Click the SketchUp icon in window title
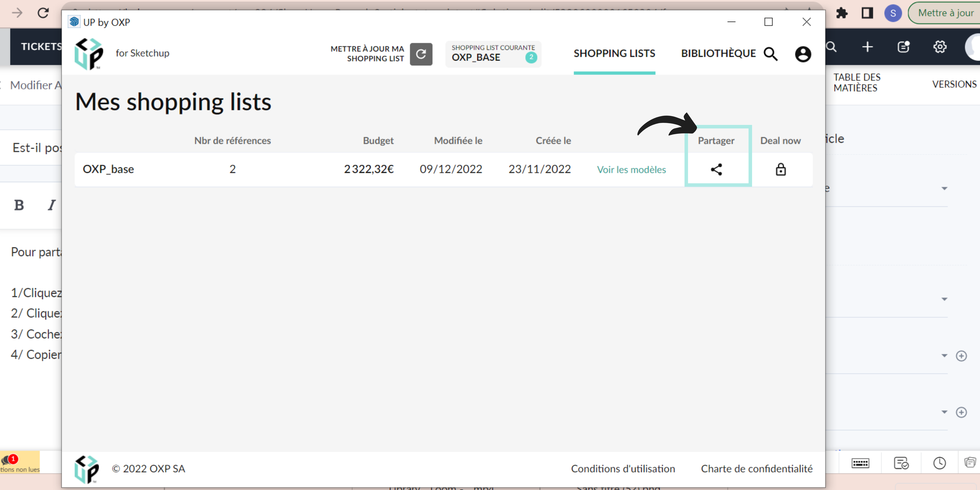This screenshot has width=980, height=490. click(74, 22)
